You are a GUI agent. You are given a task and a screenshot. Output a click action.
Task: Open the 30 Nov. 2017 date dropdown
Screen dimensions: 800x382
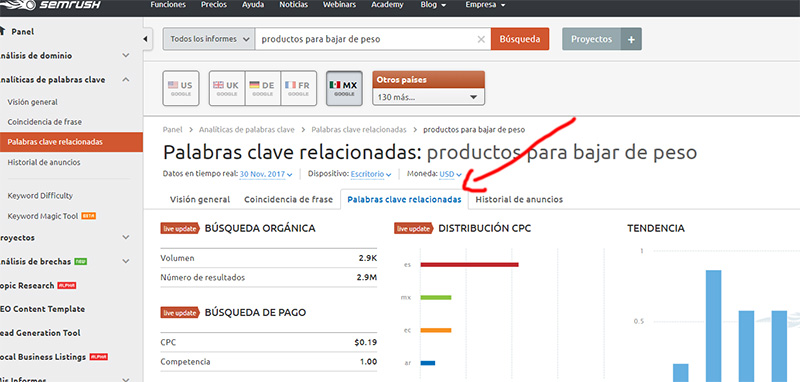point(266,174)
